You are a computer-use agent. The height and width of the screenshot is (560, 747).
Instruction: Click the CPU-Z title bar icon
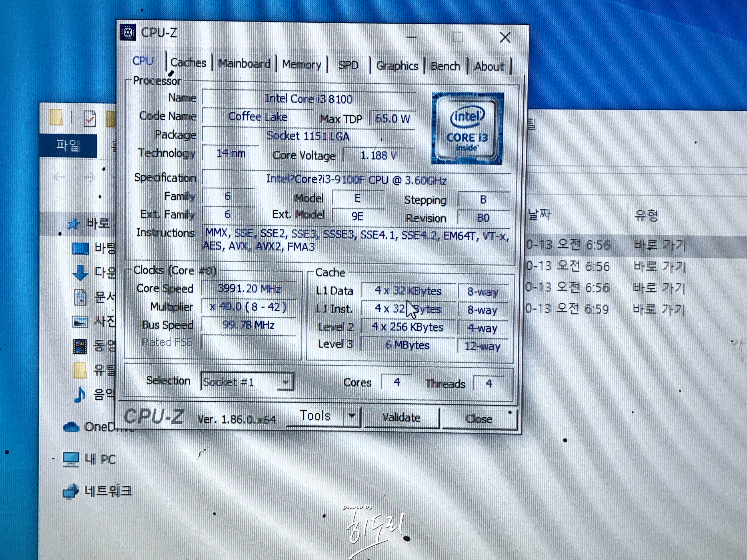tap(128, 32)
